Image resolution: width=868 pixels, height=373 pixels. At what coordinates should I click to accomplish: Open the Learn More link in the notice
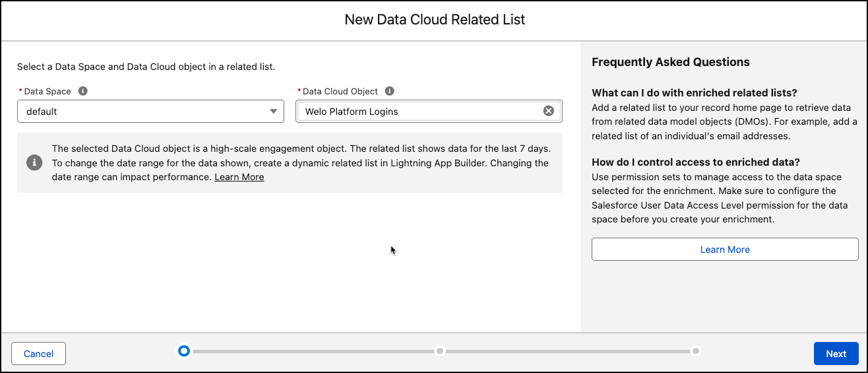click(x=239, y=177)
